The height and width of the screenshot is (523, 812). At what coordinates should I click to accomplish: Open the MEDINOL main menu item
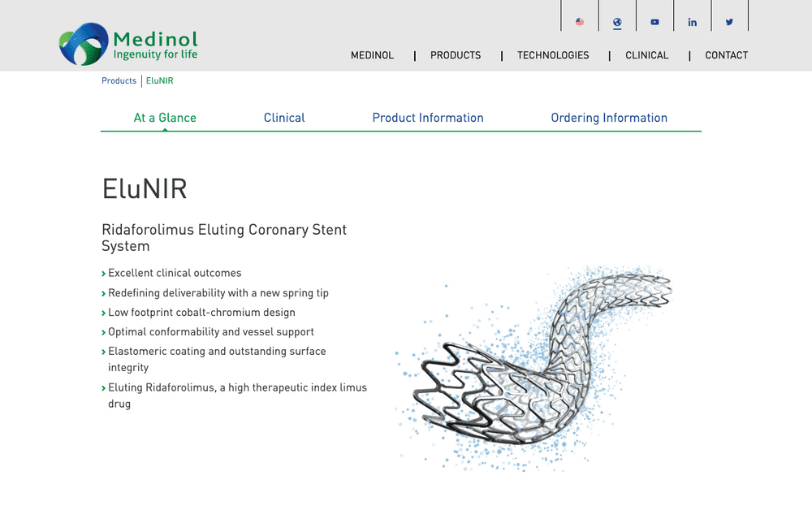click(x=373, y=55)
